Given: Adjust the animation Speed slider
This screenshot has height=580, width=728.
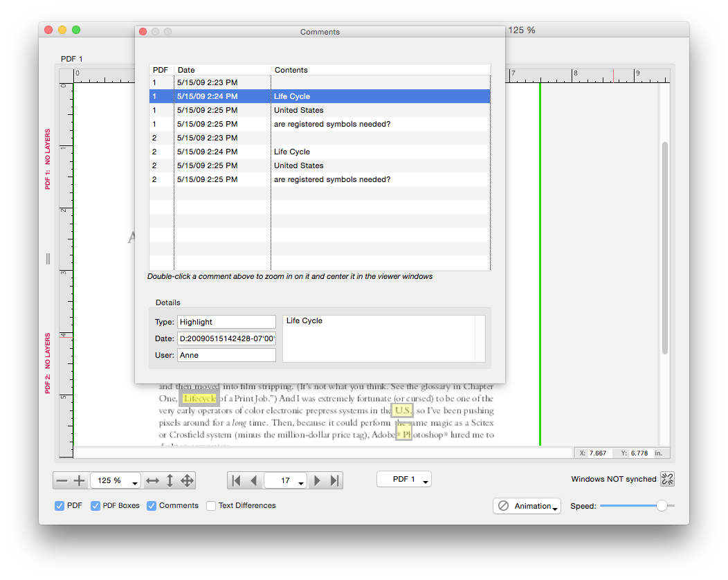Looking at the screenshot, I should [662, 506].
